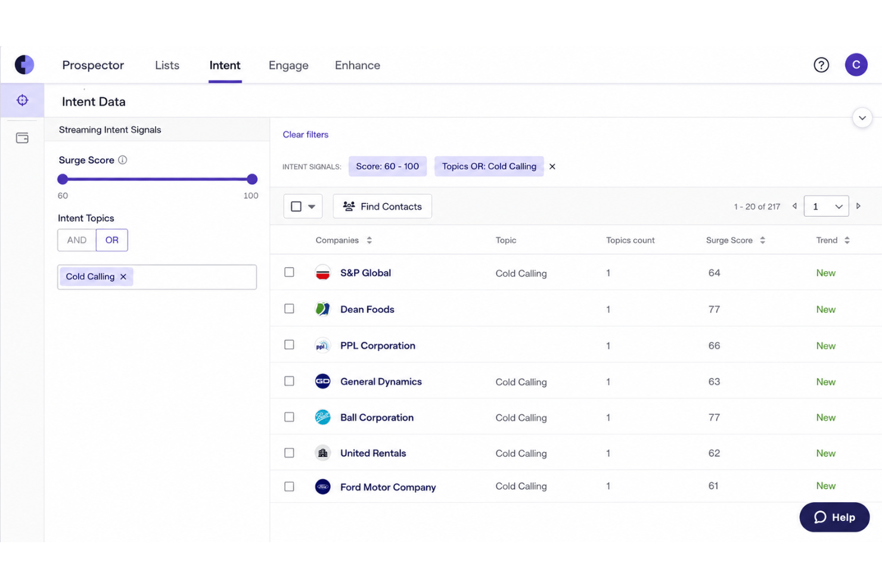Open United Rentals company link
The height and width of the screenshot is (588, 882).
tap(373, 453)
